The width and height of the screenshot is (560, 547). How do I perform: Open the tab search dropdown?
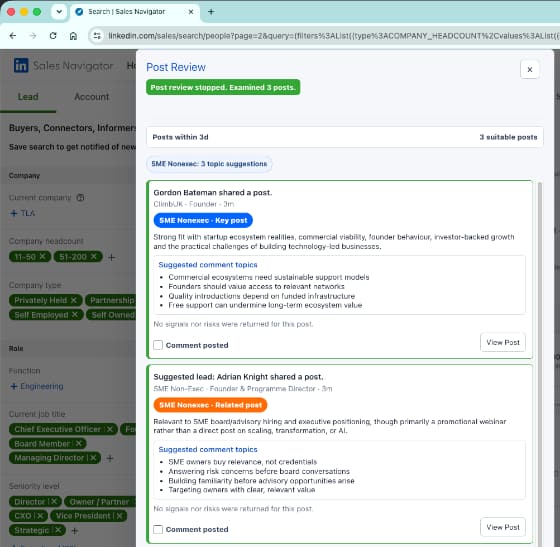(59, 12)
